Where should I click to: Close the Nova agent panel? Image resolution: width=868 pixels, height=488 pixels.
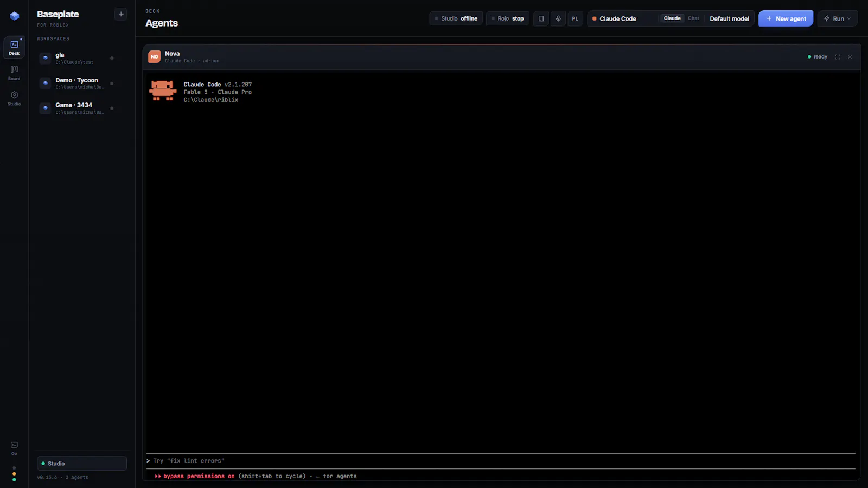point(850,57)
